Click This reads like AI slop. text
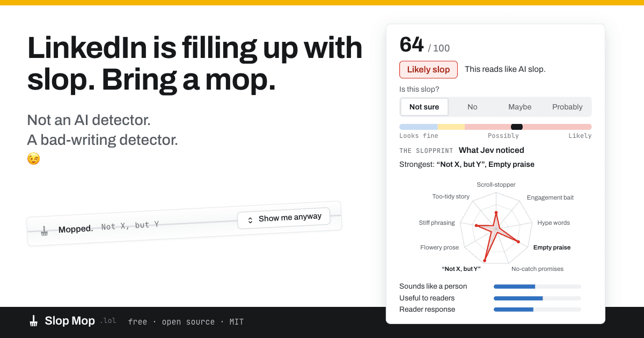This screenshot has width=644, height=338. (505, 69)
